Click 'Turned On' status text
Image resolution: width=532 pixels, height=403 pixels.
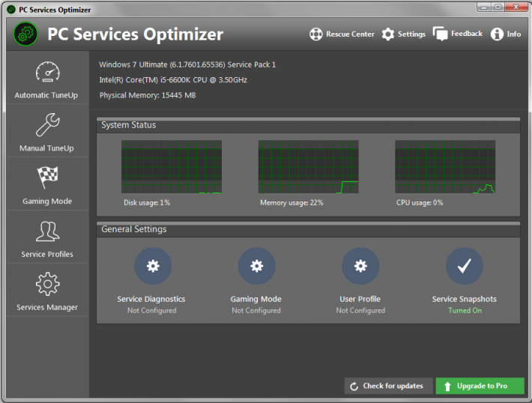pos(465,311)
